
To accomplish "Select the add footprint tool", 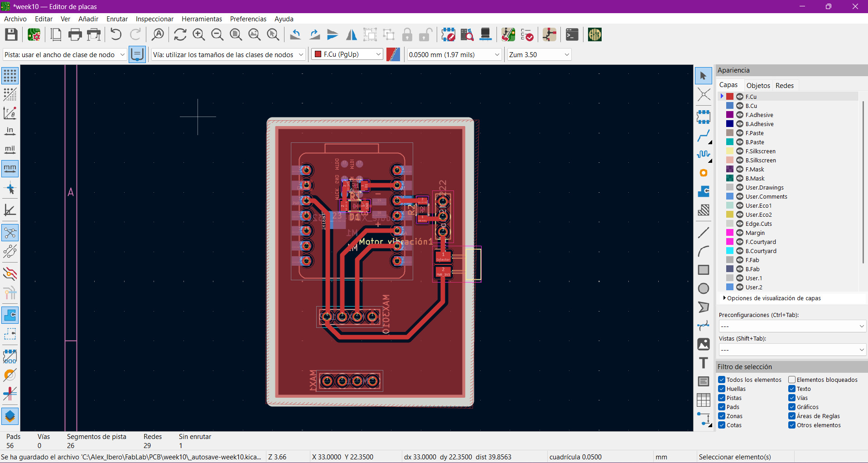I will [703, 117].
